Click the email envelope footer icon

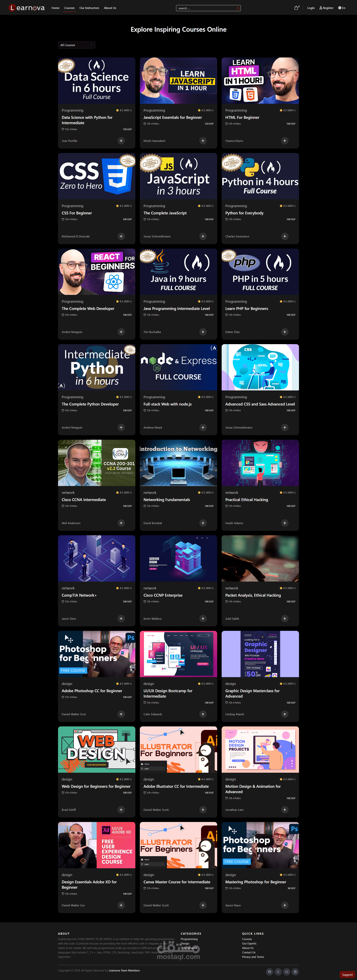(x=287, y=972)
